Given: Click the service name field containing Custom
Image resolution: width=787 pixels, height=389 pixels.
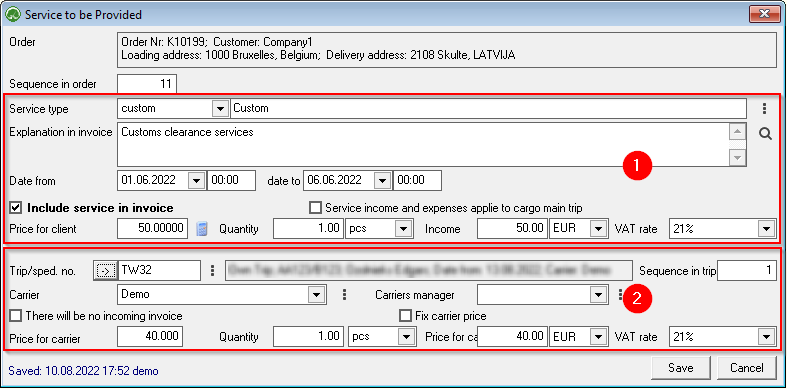Looking at the screenshot, I should coord(488,108).
